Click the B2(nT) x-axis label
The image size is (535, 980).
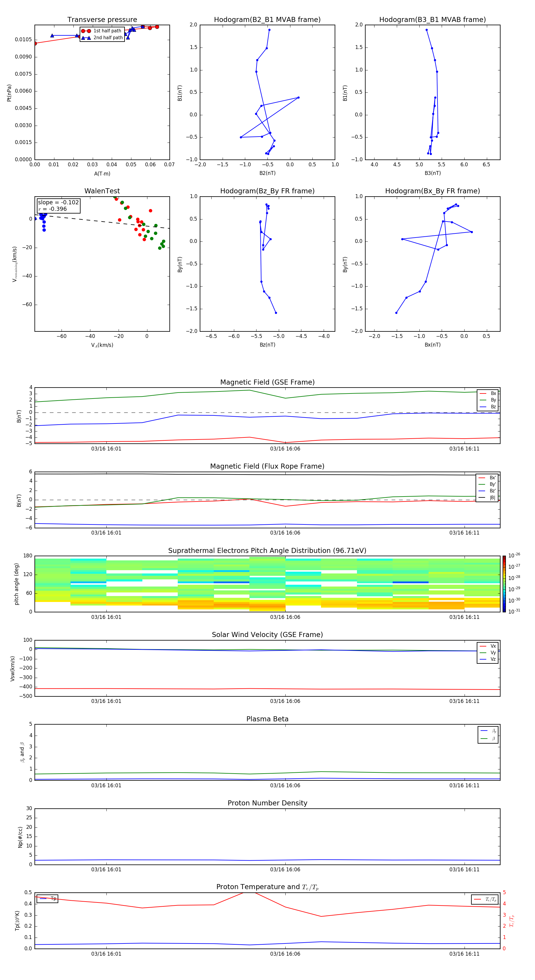[x=267, y=173]
